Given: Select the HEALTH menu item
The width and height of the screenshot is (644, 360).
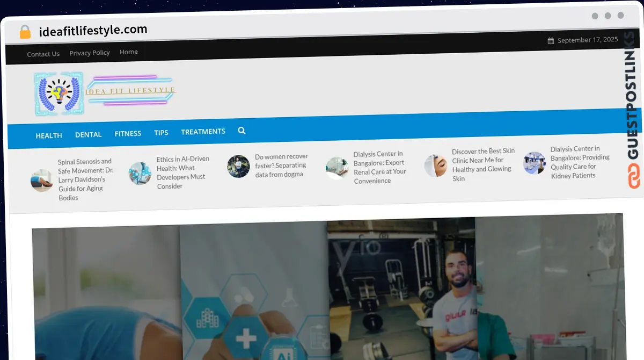Looking at the screenshot, I should tap(49, 135).
